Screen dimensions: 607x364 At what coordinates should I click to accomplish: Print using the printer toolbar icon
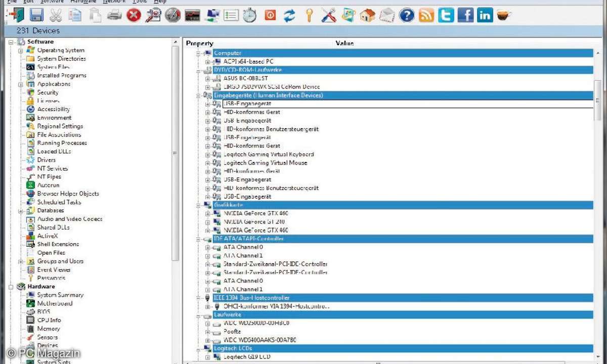pos(114,15)
